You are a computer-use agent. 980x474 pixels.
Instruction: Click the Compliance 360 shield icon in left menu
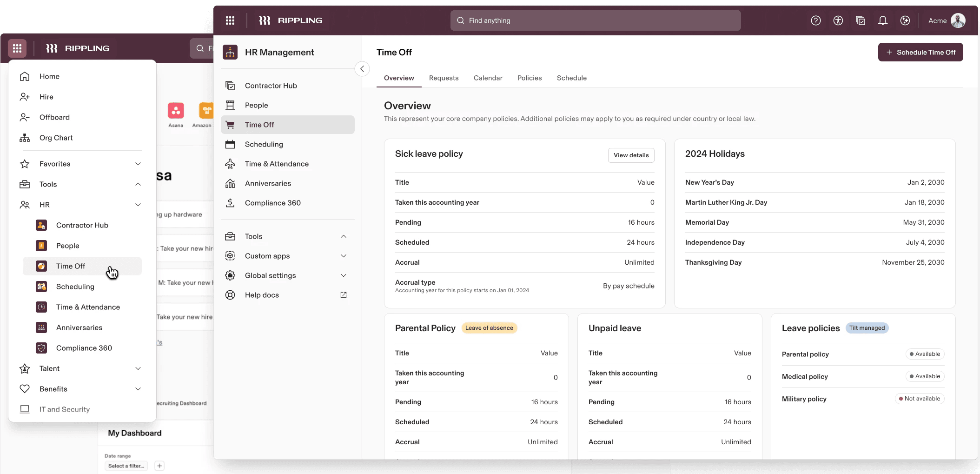[41, 348]
